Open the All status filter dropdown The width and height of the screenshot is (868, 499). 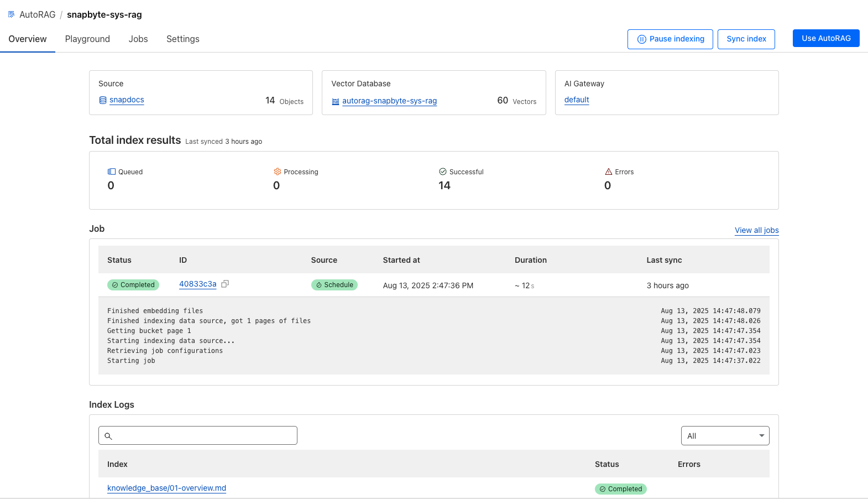[x=725, y=436]
